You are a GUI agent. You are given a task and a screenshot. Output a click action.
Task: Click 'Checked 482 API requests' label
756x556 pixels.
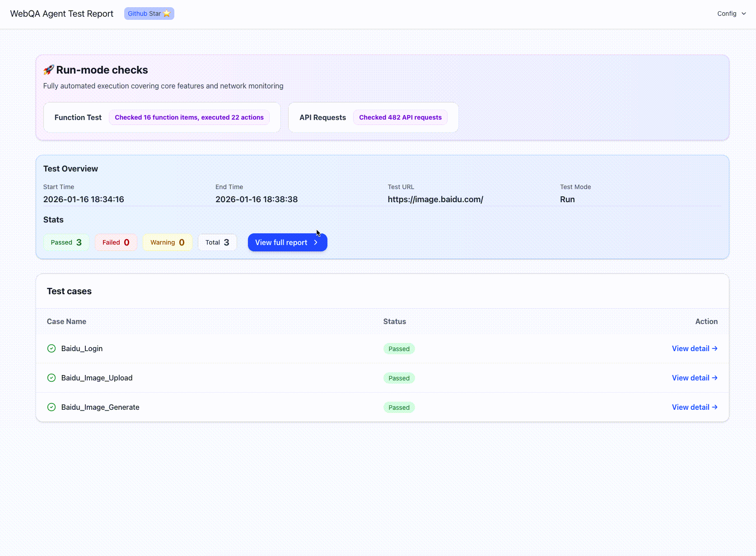click(401, 117)
